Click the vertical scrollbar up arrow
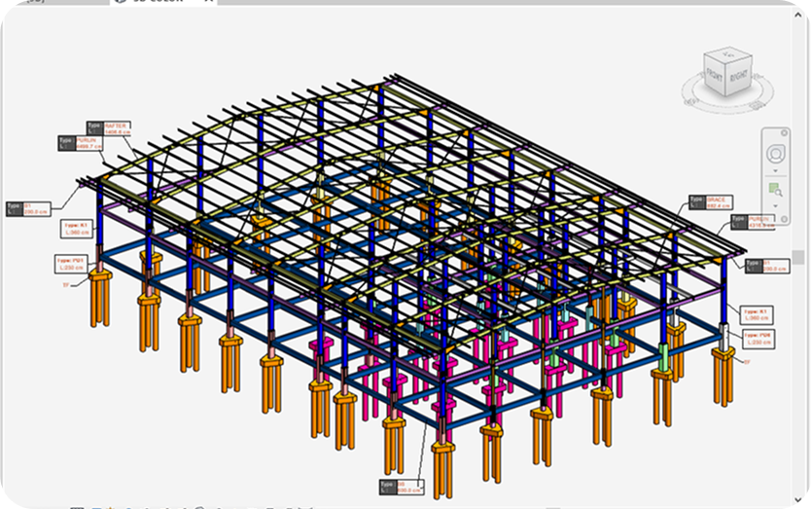The image size is (812, 509). 797,15
